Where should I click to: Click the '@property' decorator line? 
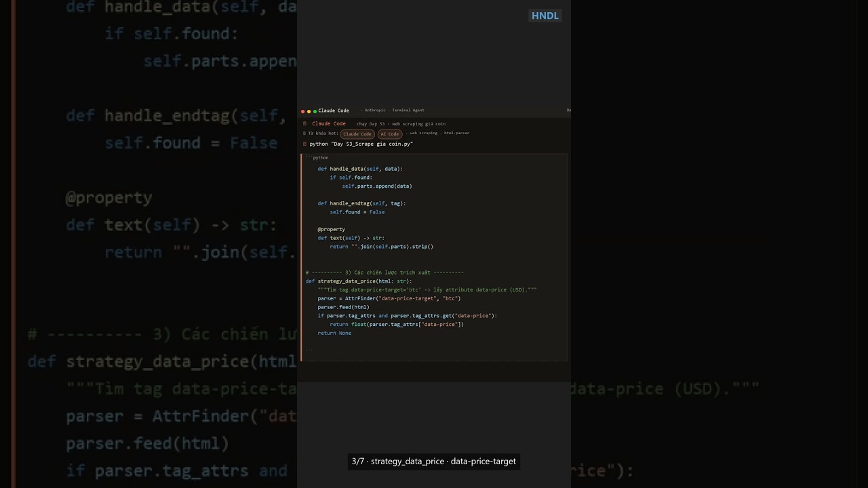[331, 229]
